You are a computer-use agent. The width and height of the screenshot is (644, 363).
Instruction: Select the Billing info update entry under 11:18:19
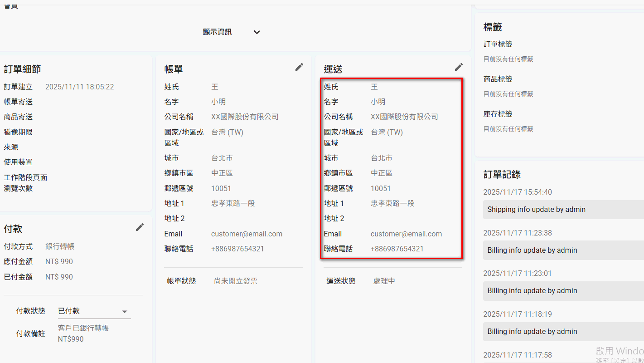coord(563,331)
